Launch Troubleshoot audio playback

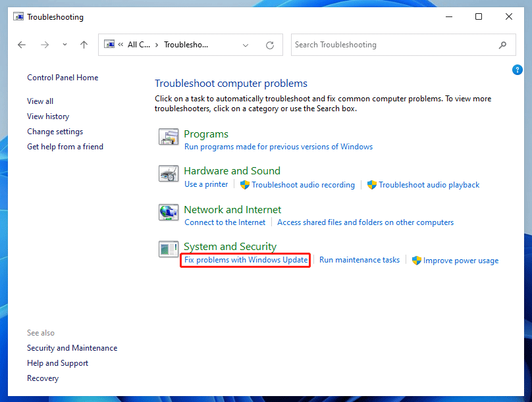pyautogui.click(x=429, y=185)
